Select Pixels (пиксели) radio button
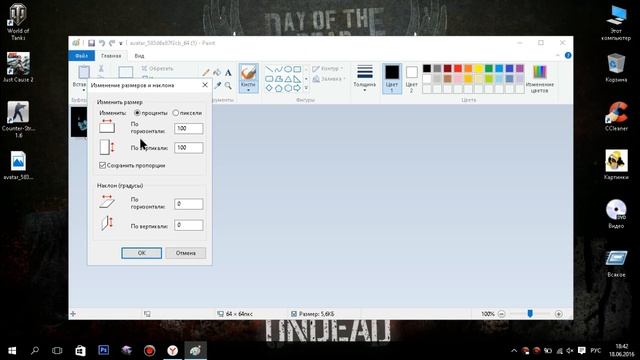 [x=176, y=113]
